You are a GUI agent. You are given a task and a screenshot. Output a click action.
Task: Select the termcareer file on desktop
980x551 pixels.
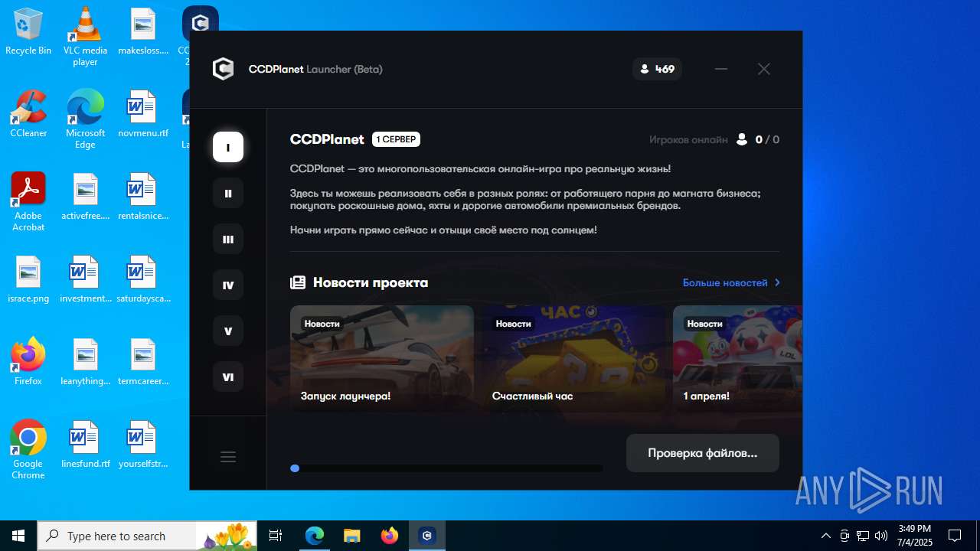tap(142, 363)
